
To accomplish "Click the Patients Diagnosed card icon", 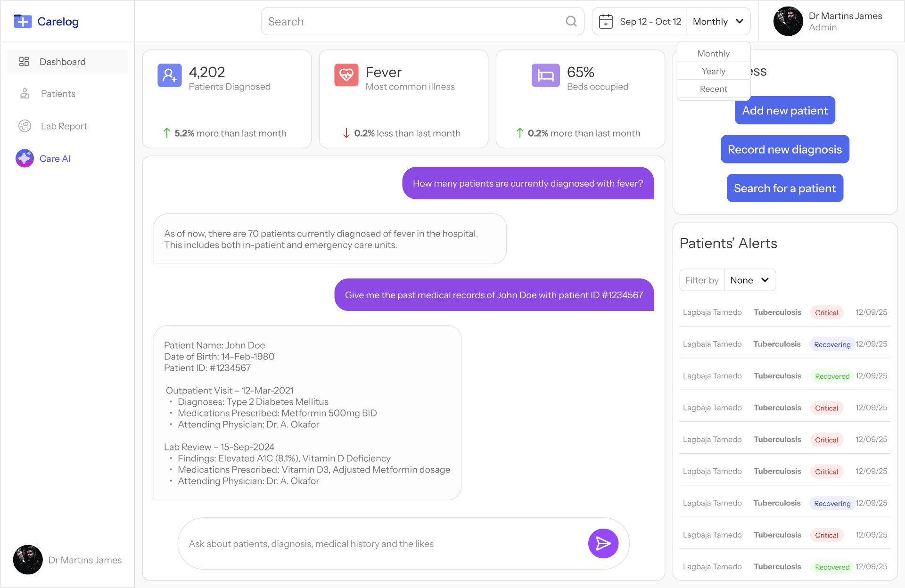I will pos(170,75).
